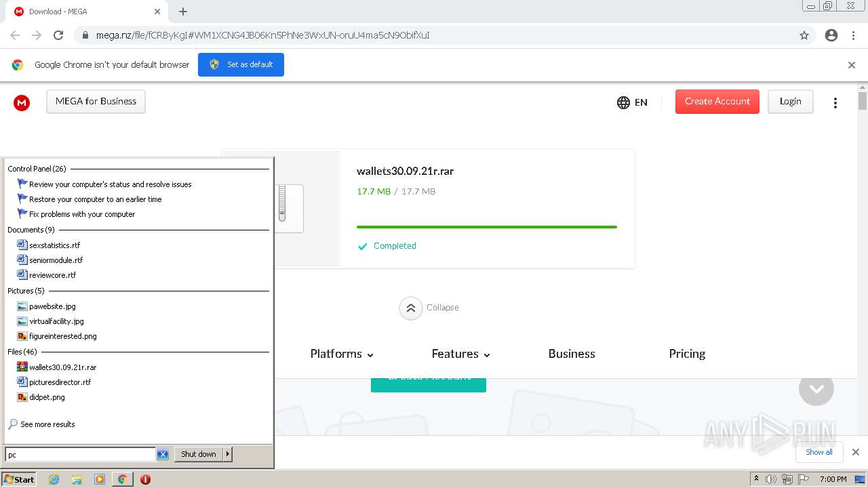Click the Start menu search field
Image resolution: width=868 pixels, height=488 pixels.
tap(81, 455)
